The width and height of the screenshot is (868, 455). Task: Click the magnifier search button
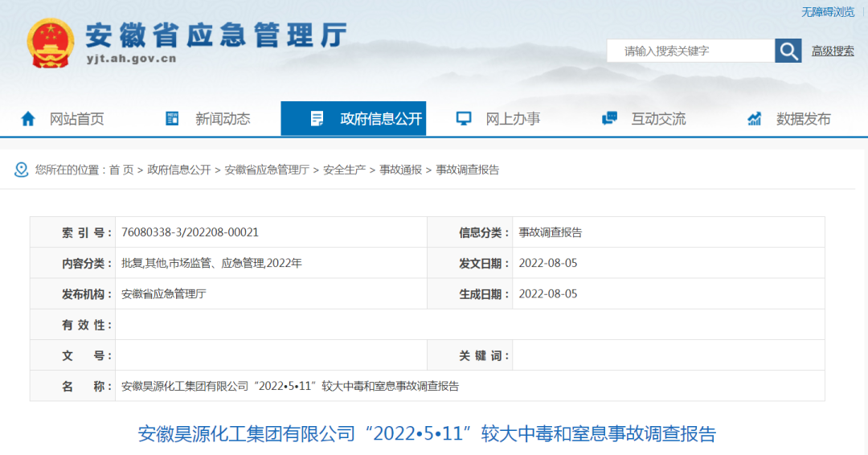[788, 51]
